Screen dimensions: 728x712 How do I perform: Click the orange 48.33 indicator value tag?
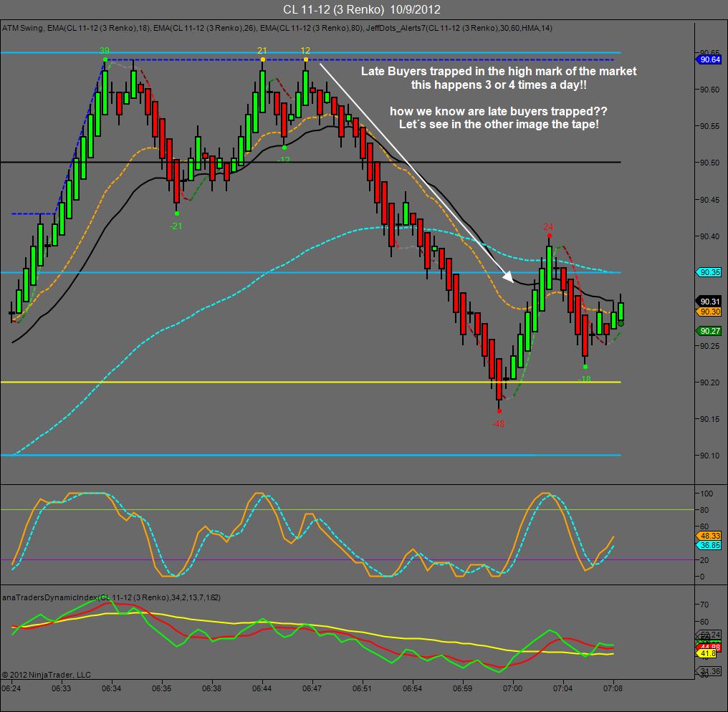(x=709, y=536)
